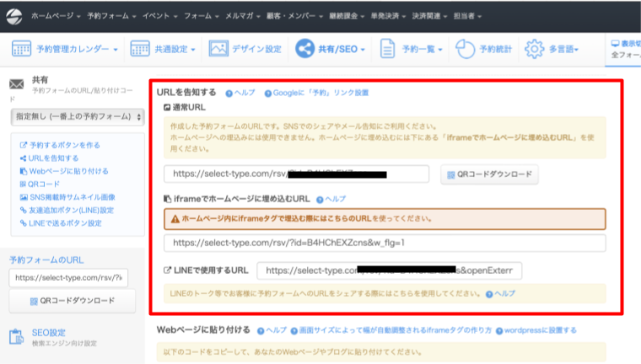Open デザイン設定 via its picture icon
This screenshot has width=641, height=364.
point(219,50)
